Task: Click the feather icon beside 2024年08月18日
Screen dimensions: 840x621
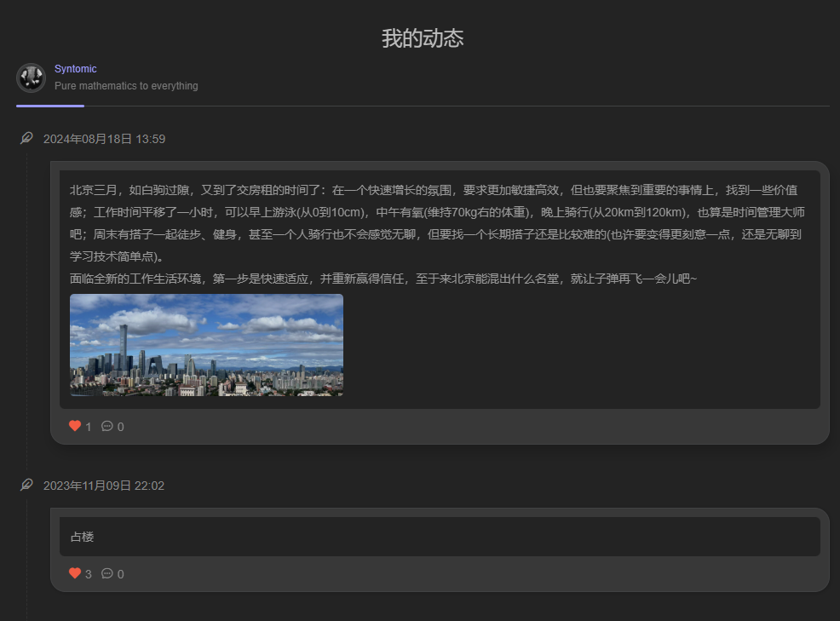Action: [26, 138]
